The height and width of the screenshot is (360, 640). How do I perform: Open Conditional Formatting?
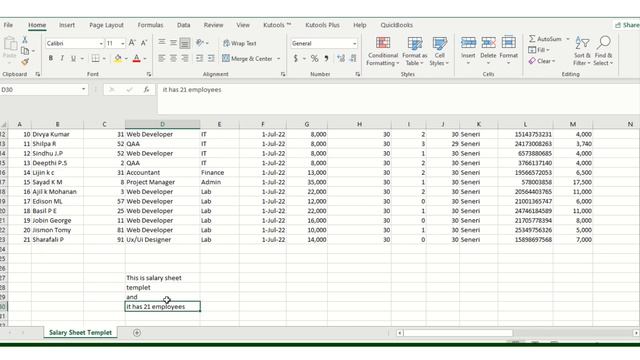coord(382,51)
